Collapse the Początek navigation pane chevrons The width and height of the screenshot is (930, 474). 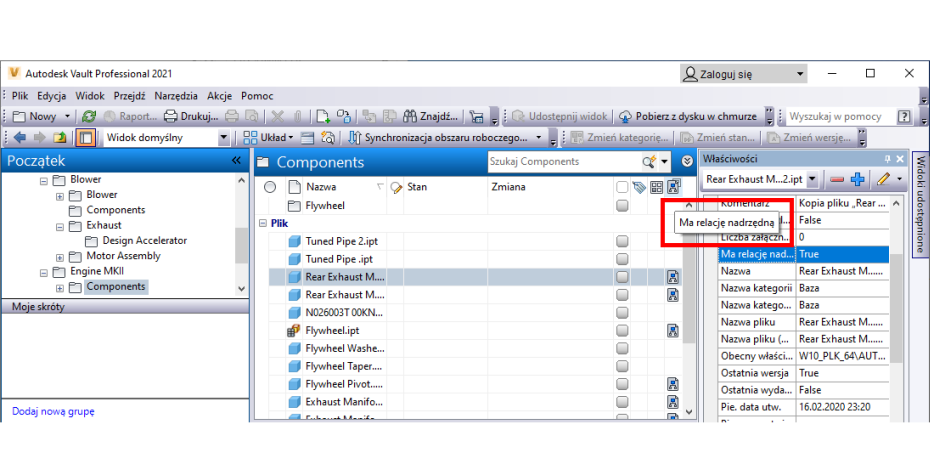click(236, 161)
